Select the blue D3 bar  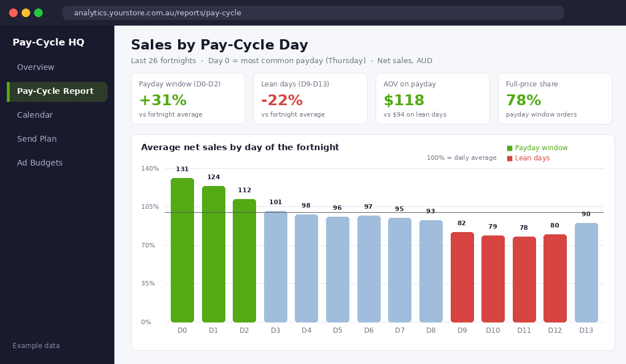point(275,267)
